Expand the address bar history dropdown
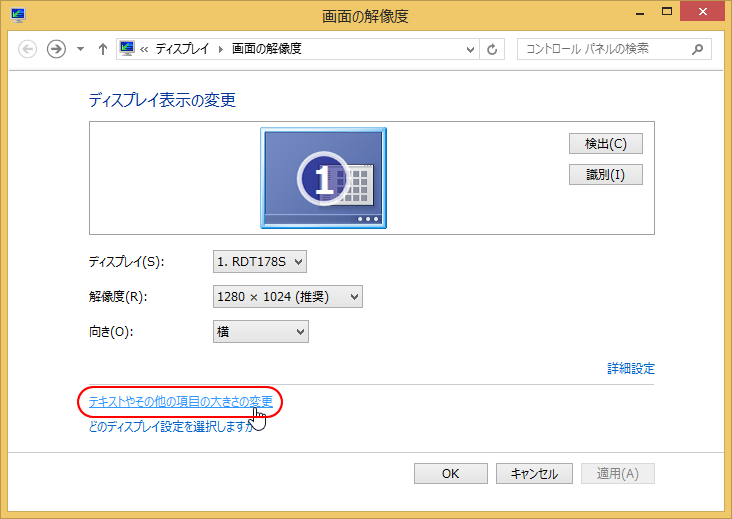Viewport: 732px width, 519px height. [x=471, y=49]
